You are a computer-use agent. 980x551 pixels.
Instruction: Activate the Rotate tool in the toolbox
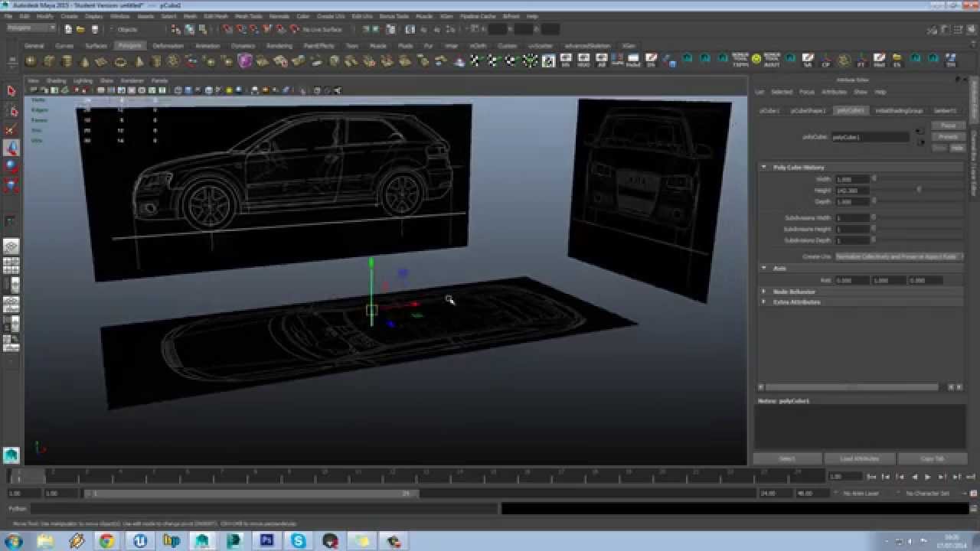point(11,166)
